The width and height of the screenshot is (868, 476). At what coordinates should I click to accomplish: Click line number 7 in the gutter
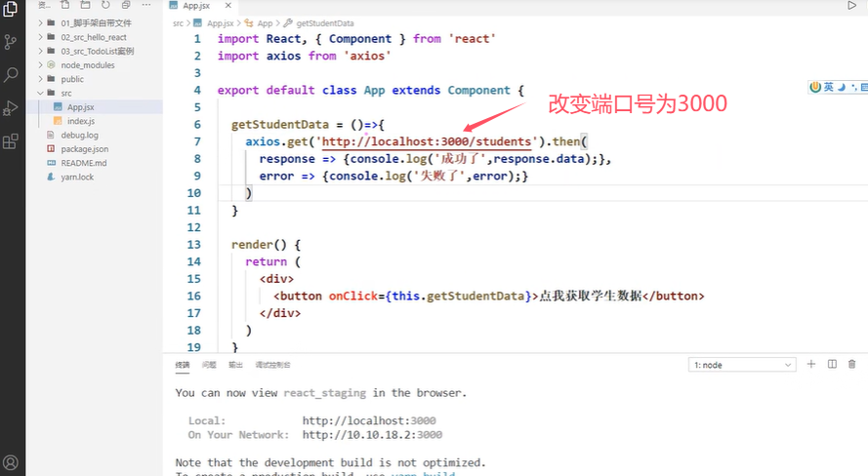pyautogui.click(x=197, y=141)
